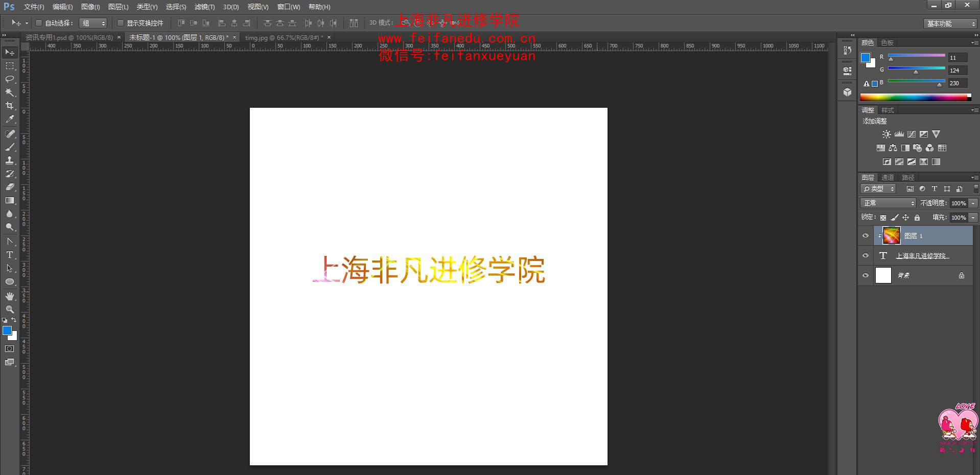
Task: Select the Eraser tool
Action: [10, 187]
